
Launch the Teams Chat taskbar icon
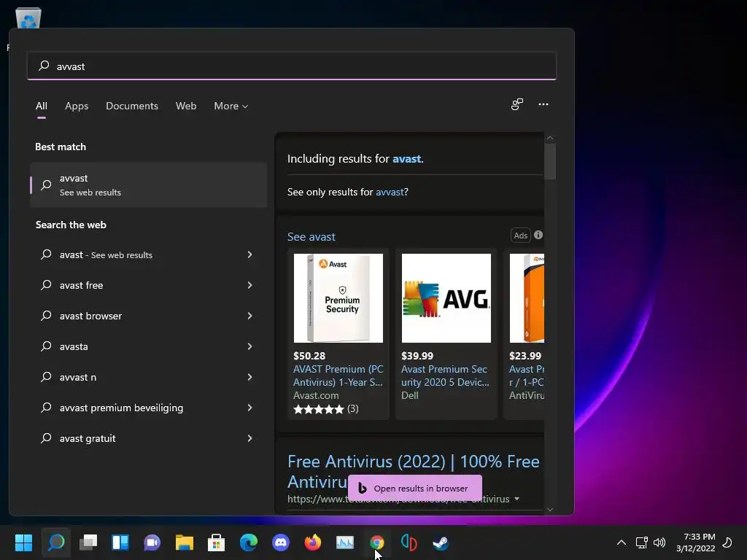[x=152, y=542]
